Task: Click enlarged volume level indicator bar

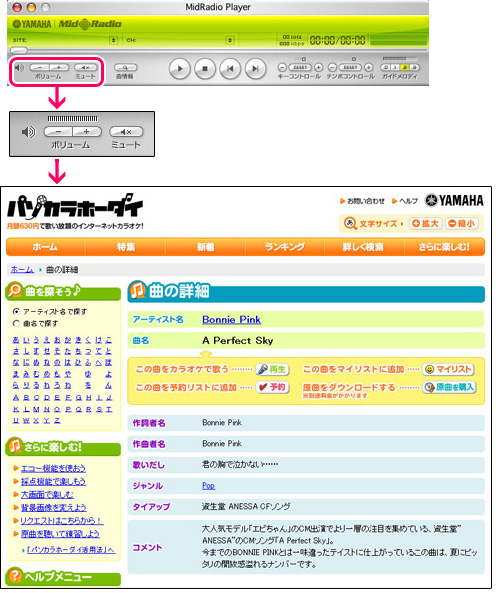Action: click(x=73, y=119)
